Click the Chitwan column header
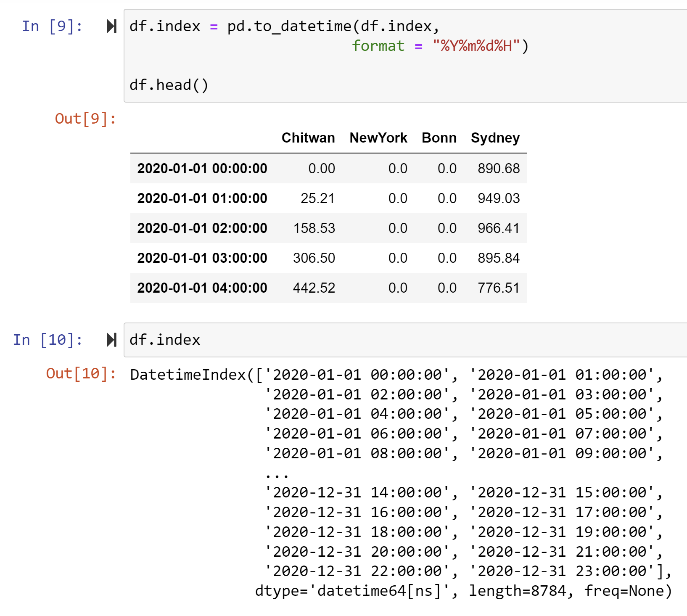 pyautogui.click(x=308, y=138)
